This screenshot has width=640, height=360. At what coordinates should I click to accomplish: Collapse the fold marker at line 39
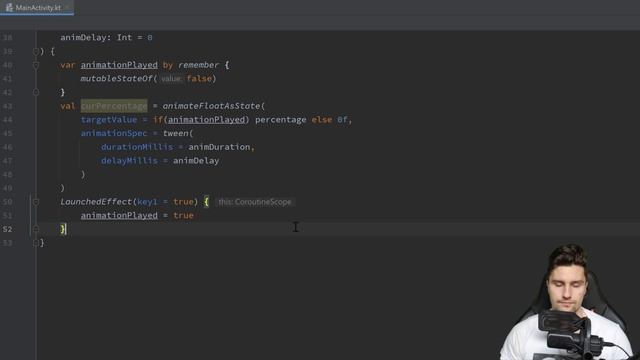point(36,51)
